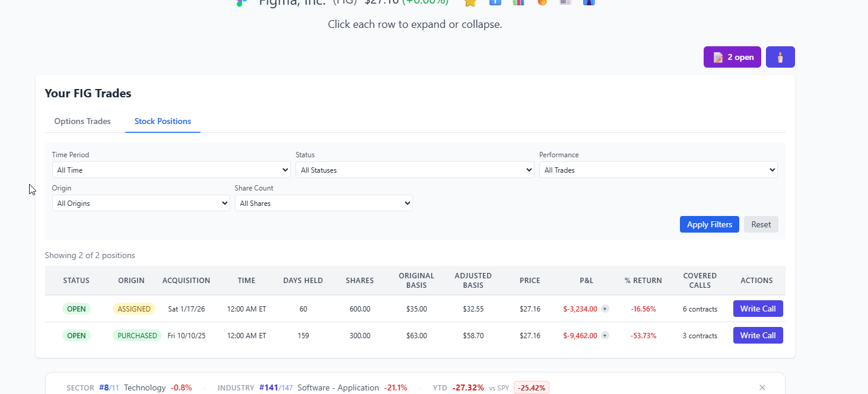Screen dimensions: 868x394
Task: Click the -16.56% return value
Action: 643,309
